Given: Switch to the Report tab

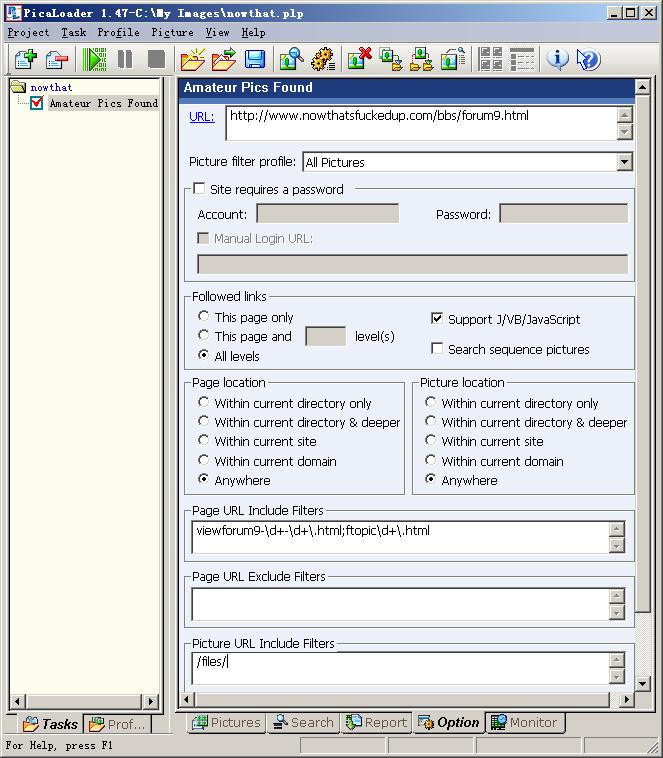Looking at the screenshot, I should pyautogui.click(x=376, y=722).
